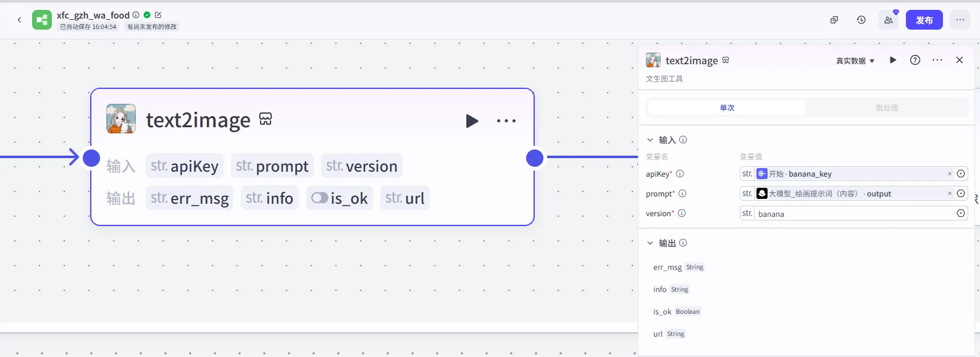Click the url String output row
The width and height of the screenshot is (980, 357).
[x=669, y=334]
